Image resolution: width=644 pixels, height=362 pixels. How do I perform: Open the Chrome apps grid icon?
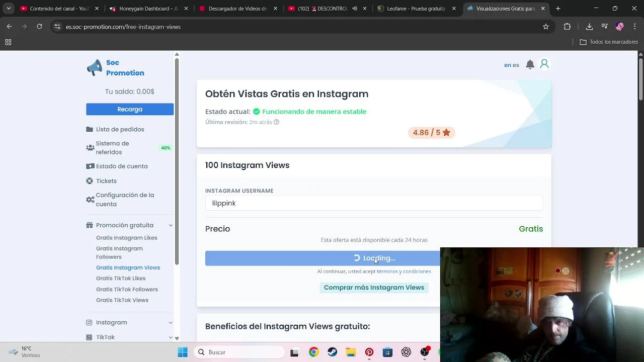8,42
